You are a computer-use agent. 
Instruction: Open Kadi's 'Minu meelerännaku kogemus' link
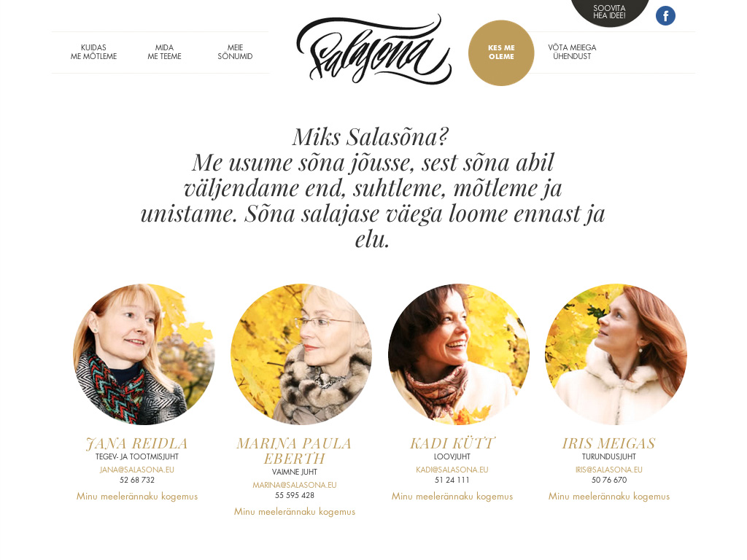(452, 496)
